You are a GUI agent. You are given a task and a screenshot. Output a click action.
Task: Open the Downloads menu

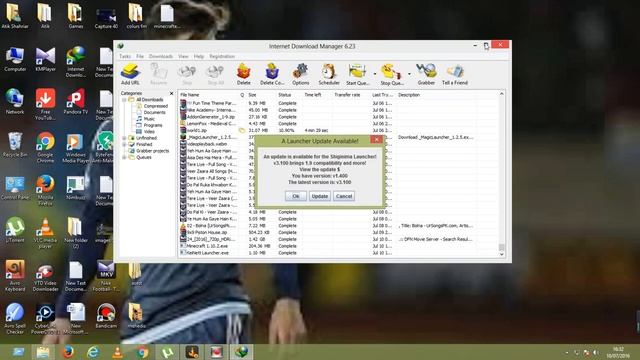tap(161, 56)
